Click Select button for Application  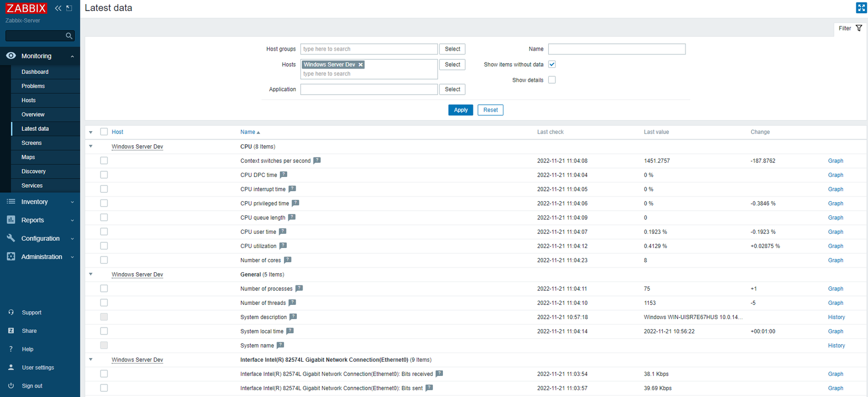pyautogui.click(x=452, y=90)
